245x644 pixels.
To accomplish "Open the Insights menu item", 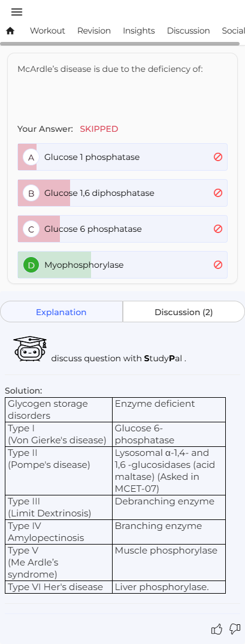I will coord(139,31).
